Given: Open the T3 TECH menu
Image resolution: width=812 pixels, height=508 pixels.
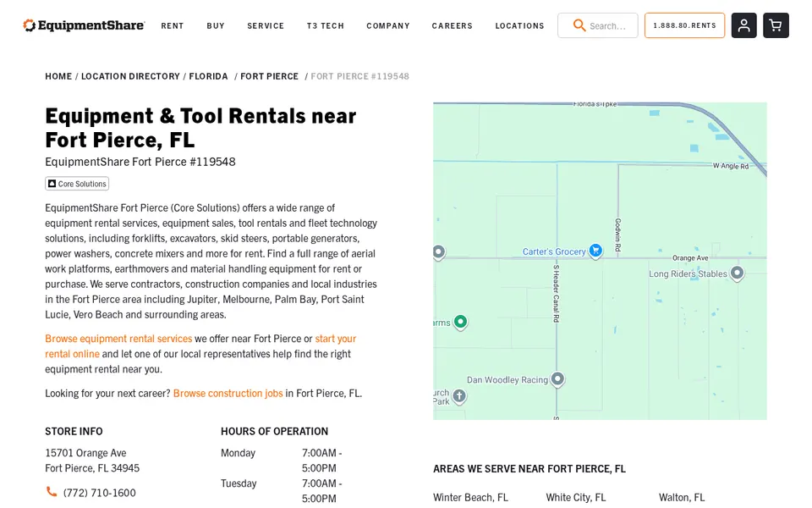Looking at the screenshot, I should (x=325, y=25).
